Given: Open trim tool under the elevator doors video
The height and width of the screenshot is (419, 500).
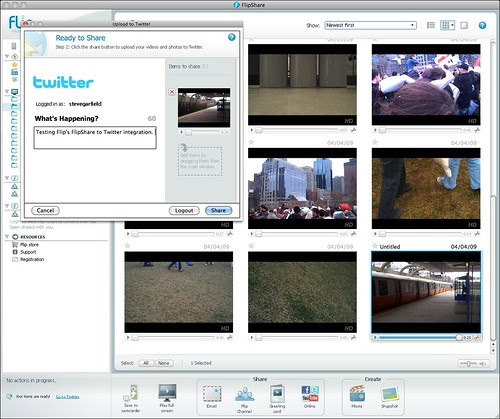Looking at the screenshot, I should 353,130.
